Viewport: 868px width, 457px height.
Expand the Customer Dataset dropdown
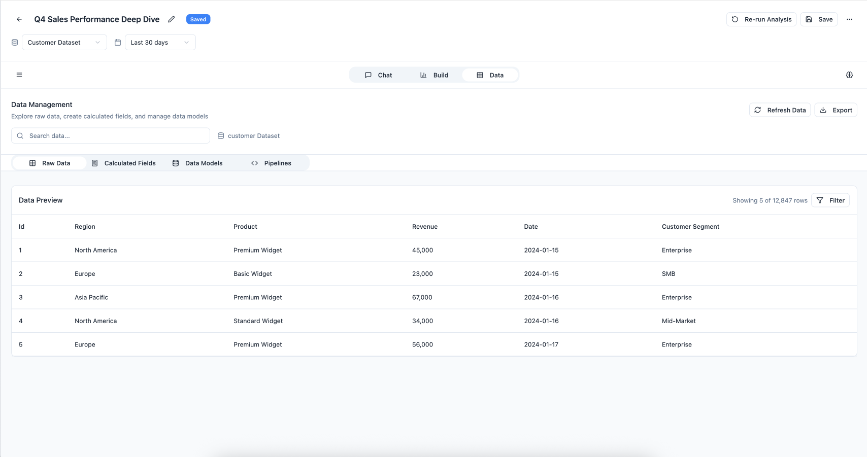pyautogui.click(x=64, y=43)
